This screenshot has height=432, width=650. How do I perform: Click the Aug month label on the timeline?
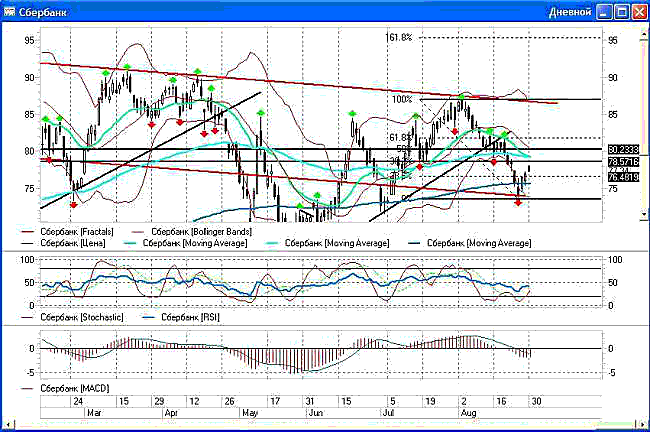point(469,413)
